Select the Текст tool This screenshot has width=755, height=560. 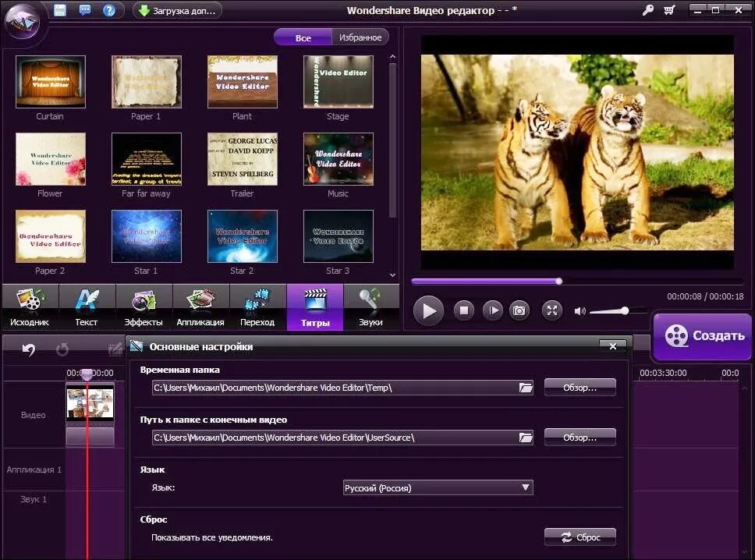pos(87,307)
